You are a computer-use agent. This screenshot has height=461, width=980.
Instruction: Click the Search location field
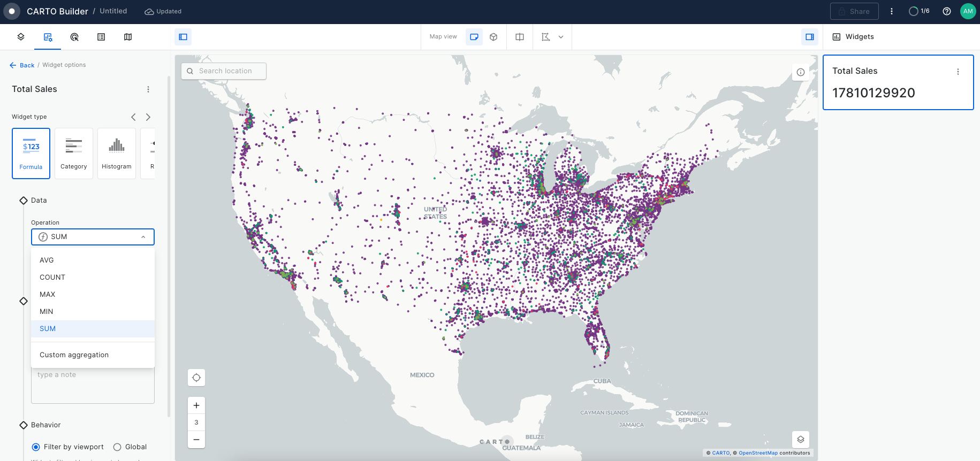coord(224,71)
